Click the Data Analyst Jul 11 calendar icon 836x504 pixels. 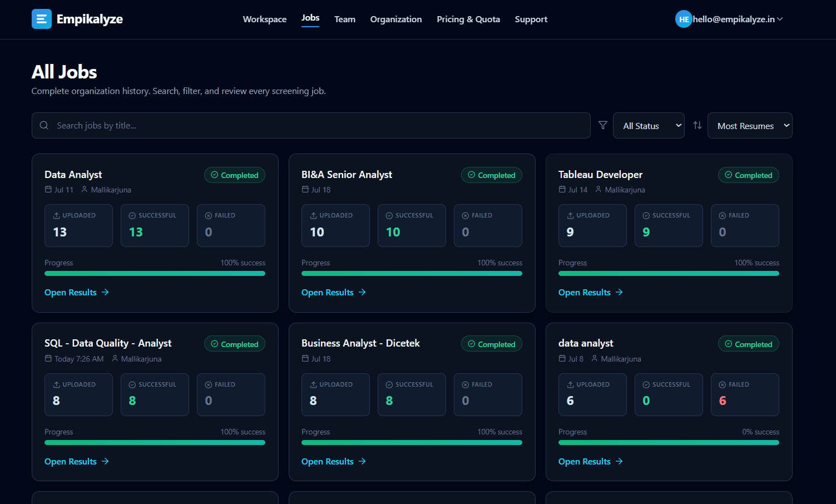click(x=48, y=190)
